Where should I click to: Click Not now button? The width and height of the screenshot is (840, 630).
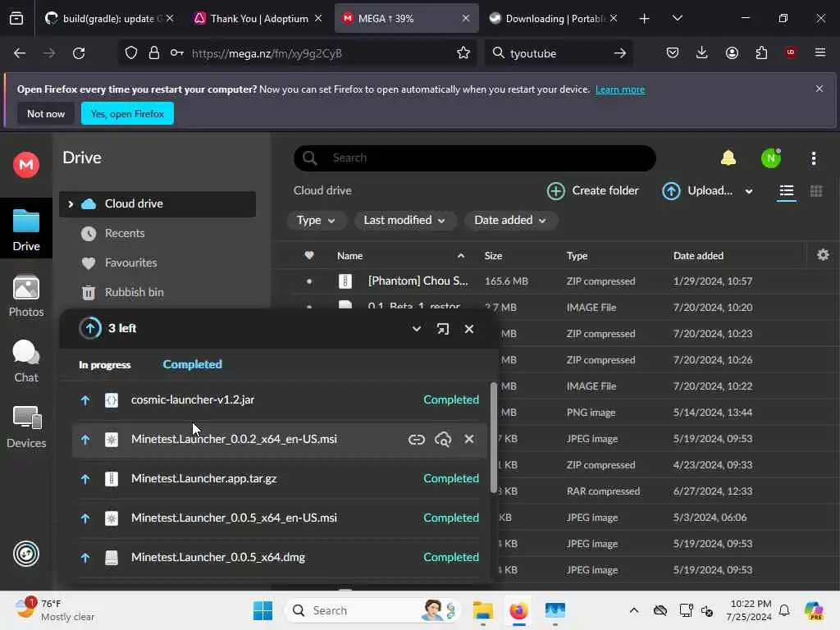click(x=46, y=113)
